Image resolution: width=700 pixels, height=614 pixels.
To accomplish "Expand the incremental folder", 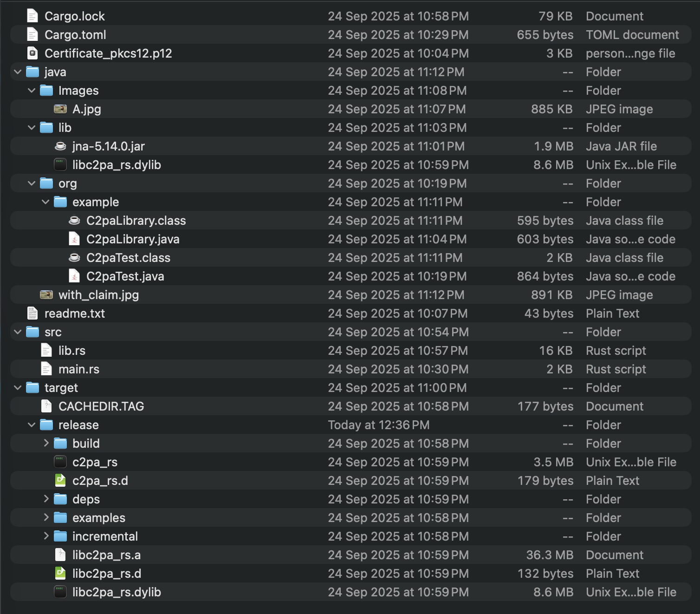I will (x=46, y=536).
